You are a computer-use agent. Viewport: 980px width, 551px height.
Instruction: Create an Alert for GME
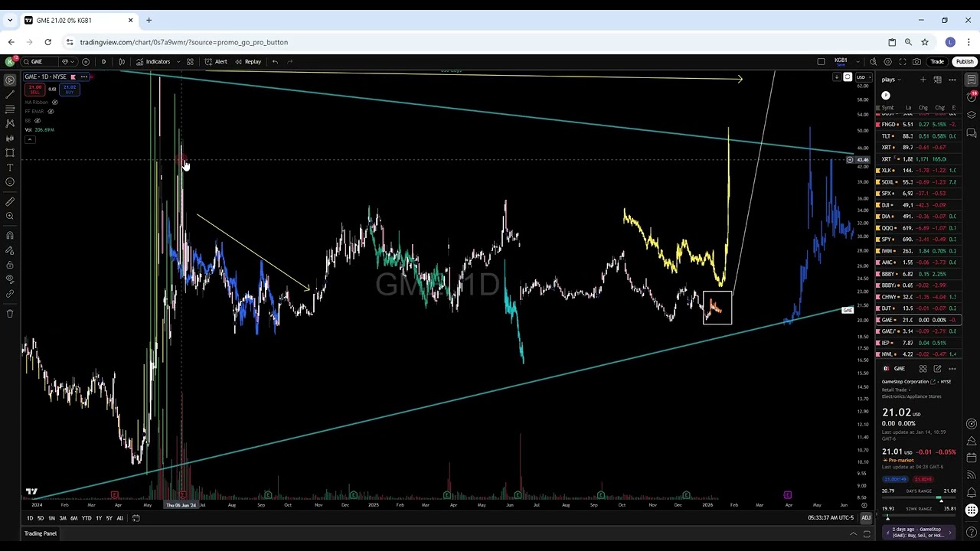pyautogui.click(x=216, y=61)
